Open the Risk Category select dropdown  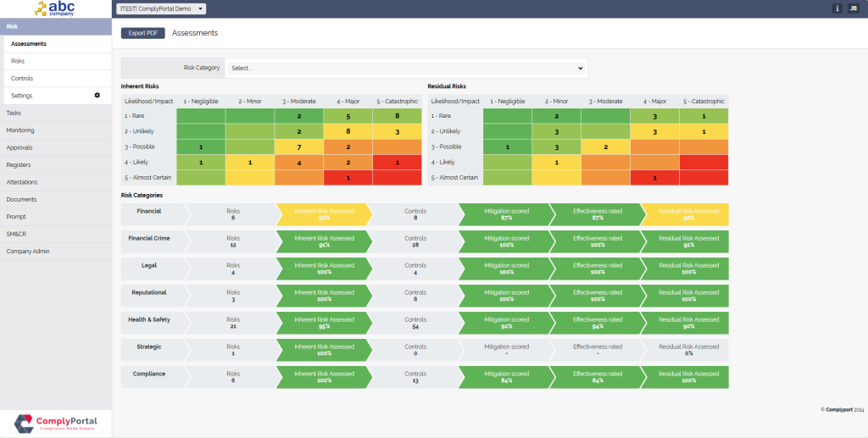(406, 68)
